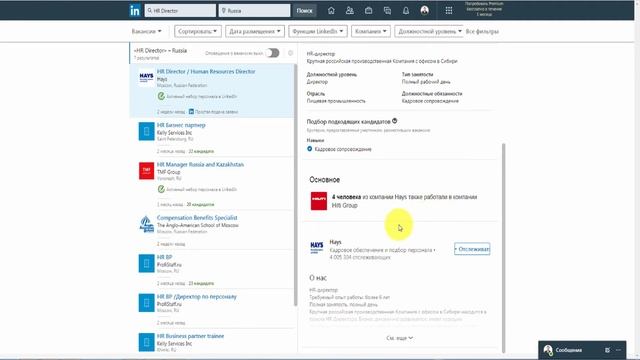Open the HR Business partner trainee job
640x360 pixels.
point(191,336)
